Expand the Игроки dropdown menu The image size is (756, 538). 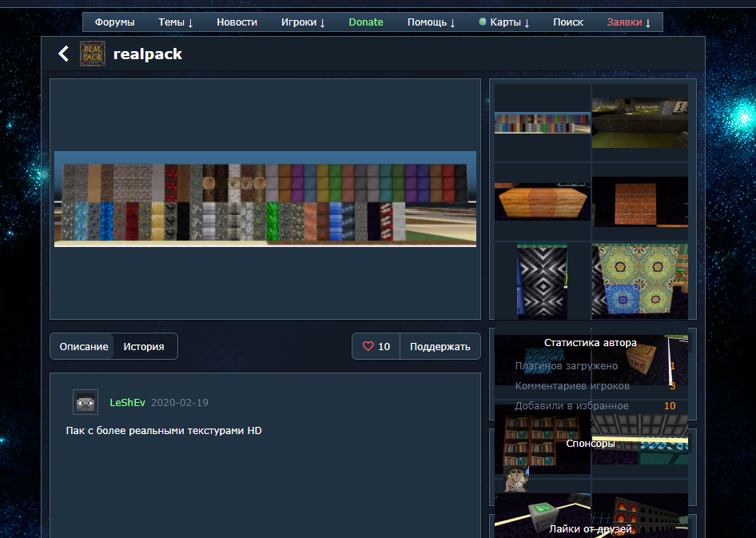click(303, 22)
